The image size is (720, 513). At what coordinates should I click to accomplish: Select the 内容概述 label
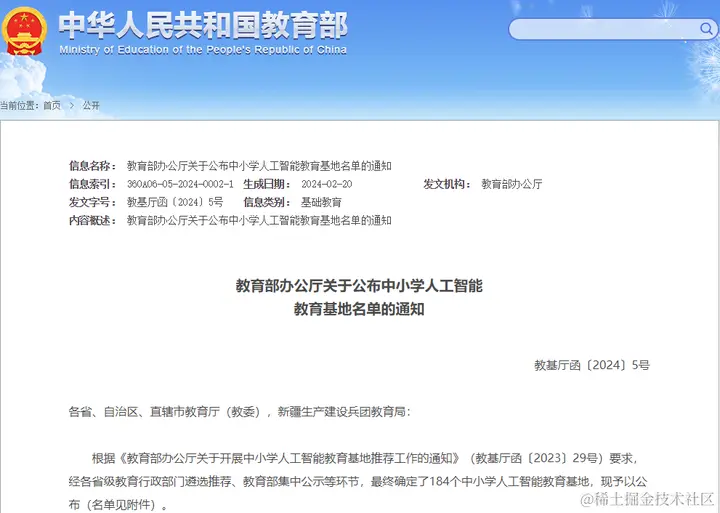[x=92, y=220]
